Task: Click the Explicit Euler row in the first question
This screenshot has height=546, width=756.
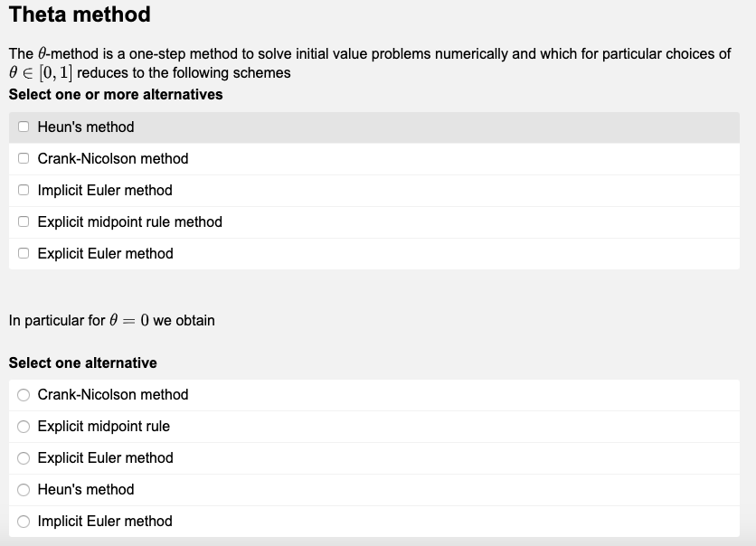Action: tap(362, 254)
